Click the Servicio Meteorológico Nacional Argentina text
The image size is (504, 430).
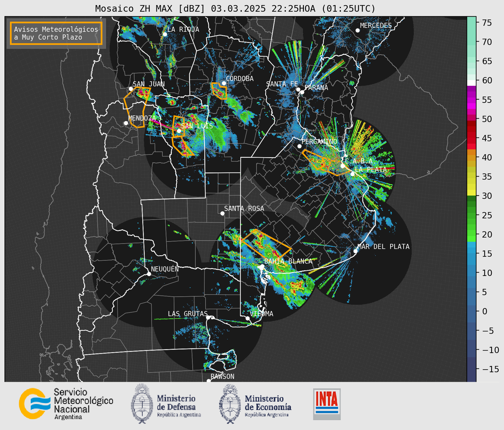click(83, 404)
